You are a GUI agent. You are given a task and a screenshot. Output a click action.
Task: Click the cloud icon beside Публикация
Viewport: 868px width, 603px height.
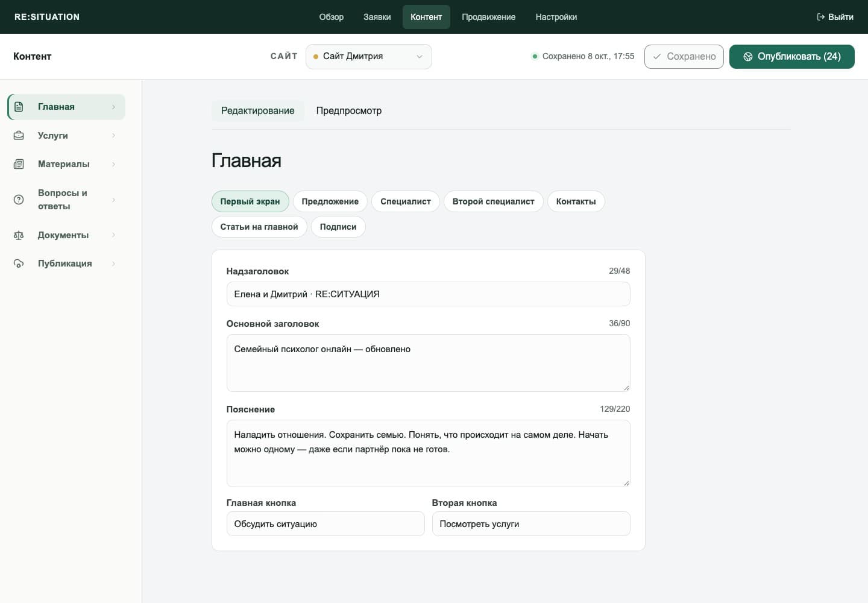coord(19,264)
